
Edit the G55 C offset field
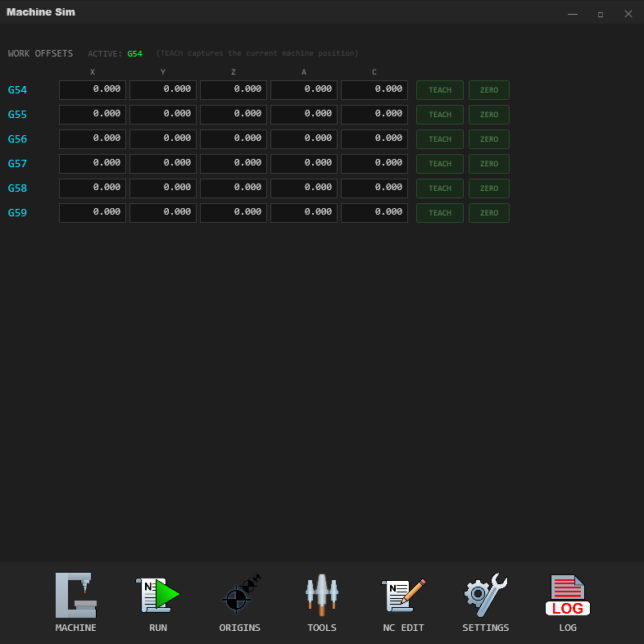(x=374, y=115)
